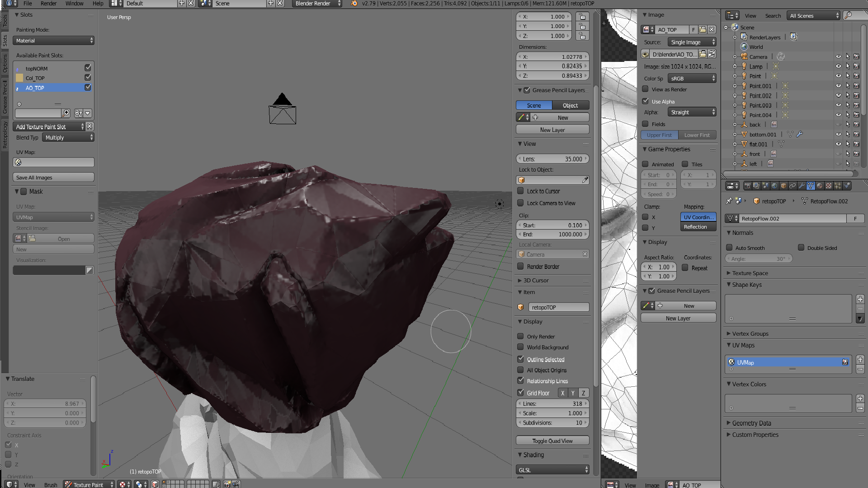Uncheck the Grid Floor checkbox
The height and width of the screenshot is (488, 868).
pos(521,393)
